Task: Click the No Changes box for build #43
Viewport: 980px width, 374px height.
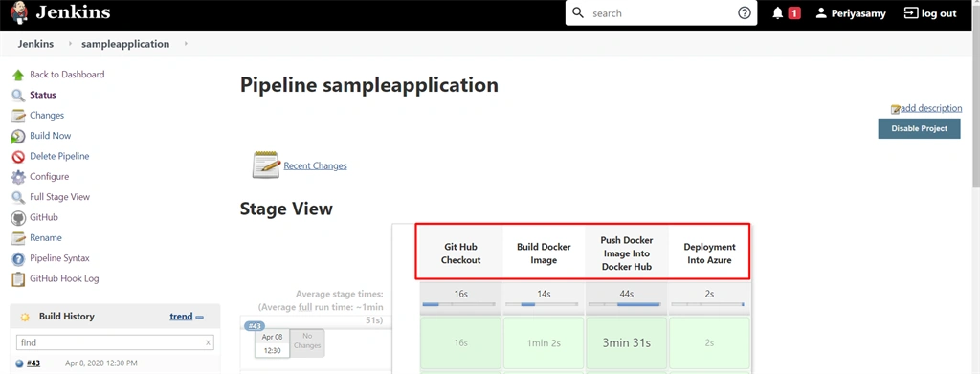Action: coord(307,342)
